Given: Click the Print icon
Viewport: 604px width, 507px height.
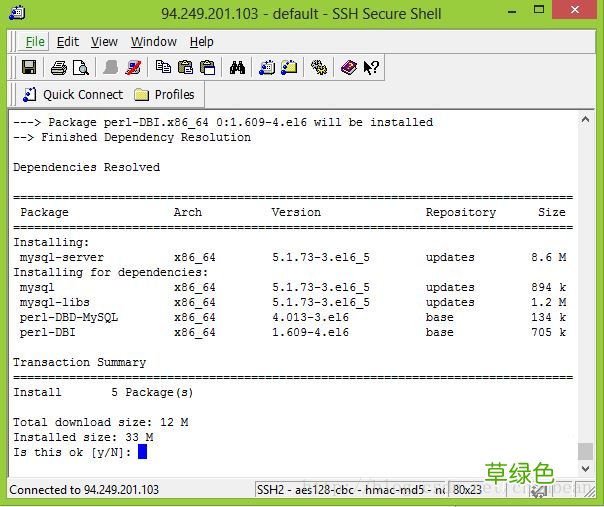Looking at the screenshot, I should tap(59, 68).
